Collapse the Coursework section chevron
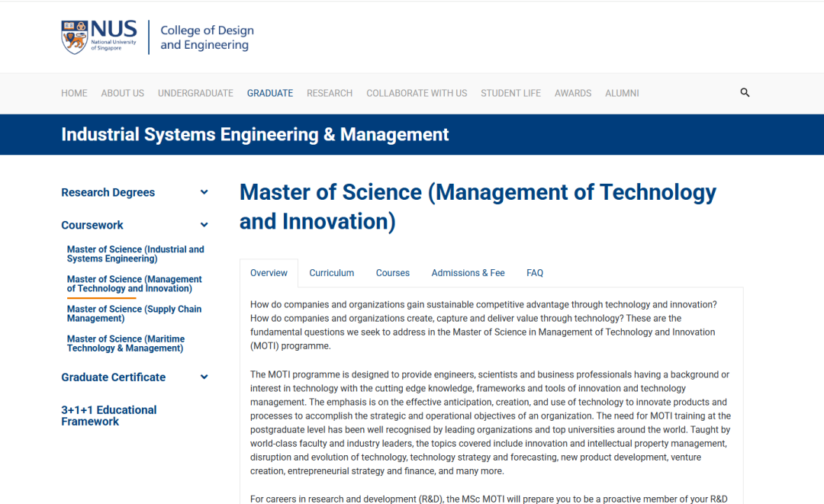The height and width of the screenshot is (504, 824). [204, 225]
